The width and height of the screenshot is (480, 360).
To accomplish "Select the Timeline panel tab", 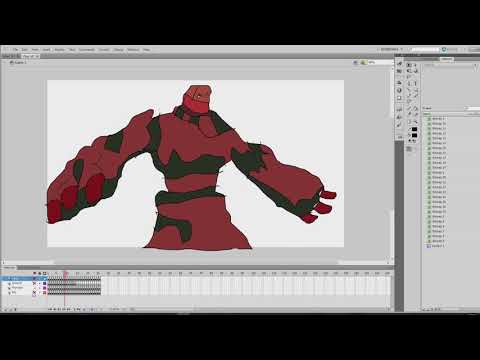I will [x=10, y=268].
